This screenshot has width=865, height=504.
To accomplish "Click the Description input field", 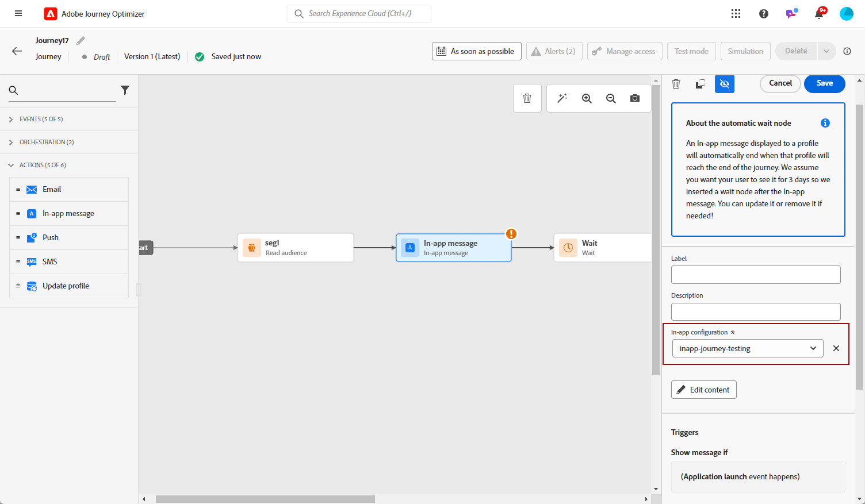I will [x=756, y=311].
